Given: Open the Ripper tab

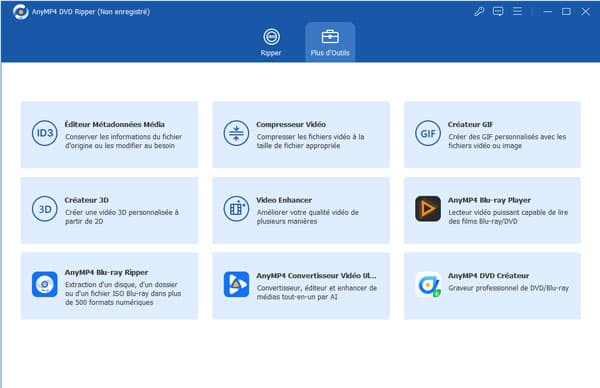Looking at the screenshot, I should (271, 42).
